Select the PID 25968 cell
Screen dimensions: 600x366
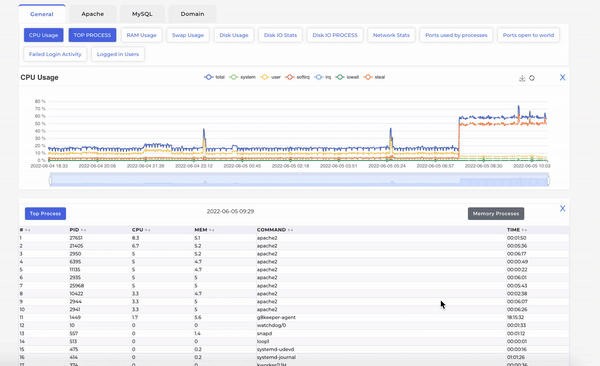77,286
